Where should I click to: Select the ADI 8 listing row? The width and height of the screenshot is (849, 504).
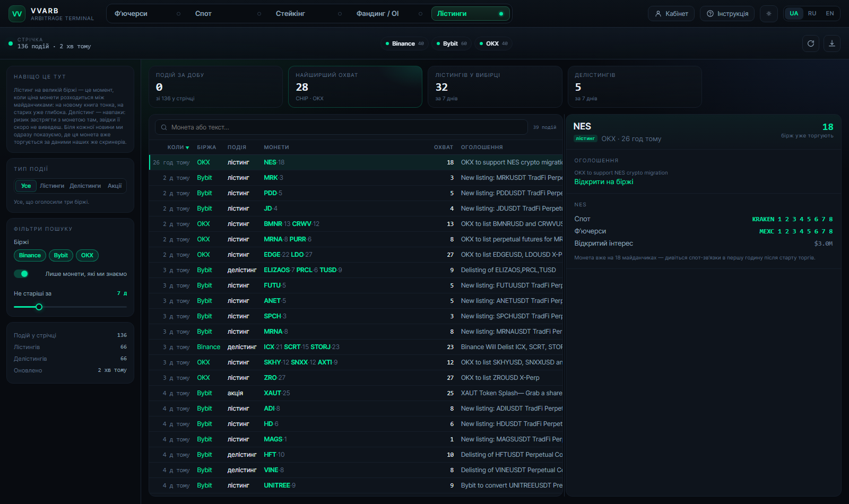coord(356,409)
